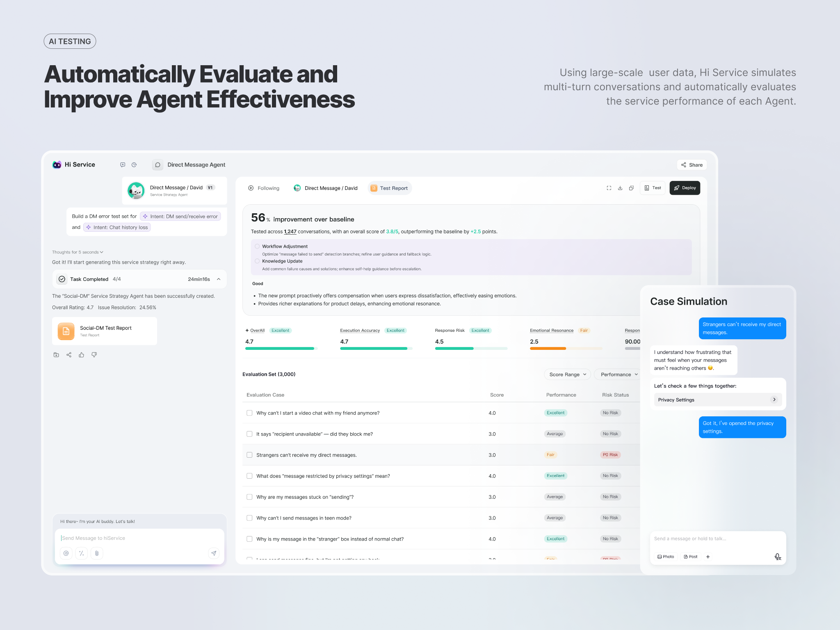Image resolution: width=840 pixels, height=630 pixels.
Task: Give a thumbs up on the test report
Action: (x=82, y=354)
